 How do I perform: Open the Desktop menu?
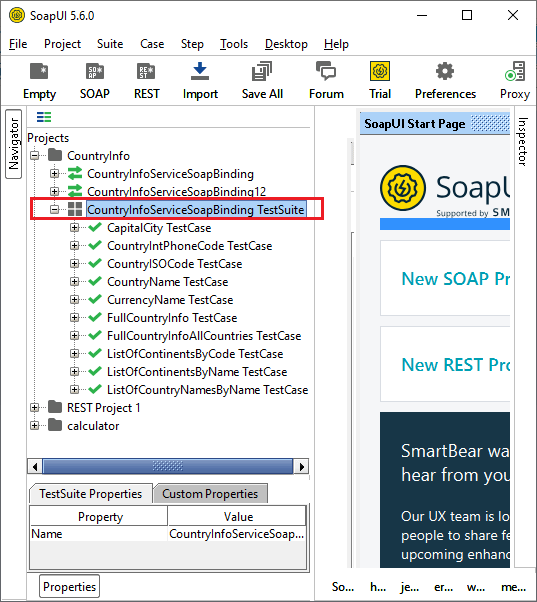tap(286, 44)
